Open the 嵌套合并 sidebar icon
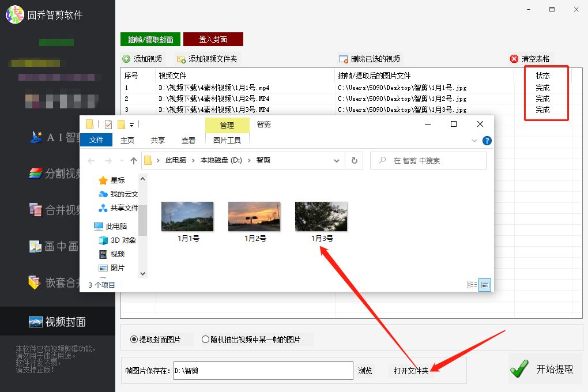The height and width of the screenshot is (392, 588). pyautogui.click(x=35, y=282)
